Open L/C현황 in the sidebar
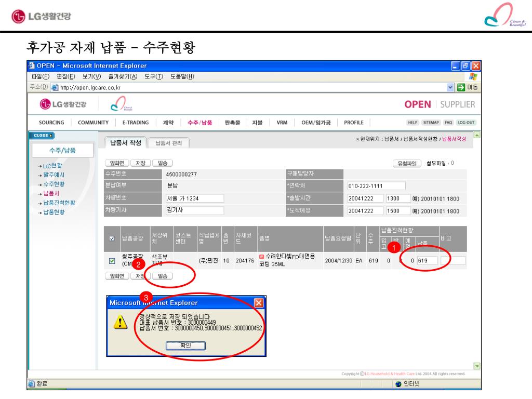532x399 pixels. 52,166
